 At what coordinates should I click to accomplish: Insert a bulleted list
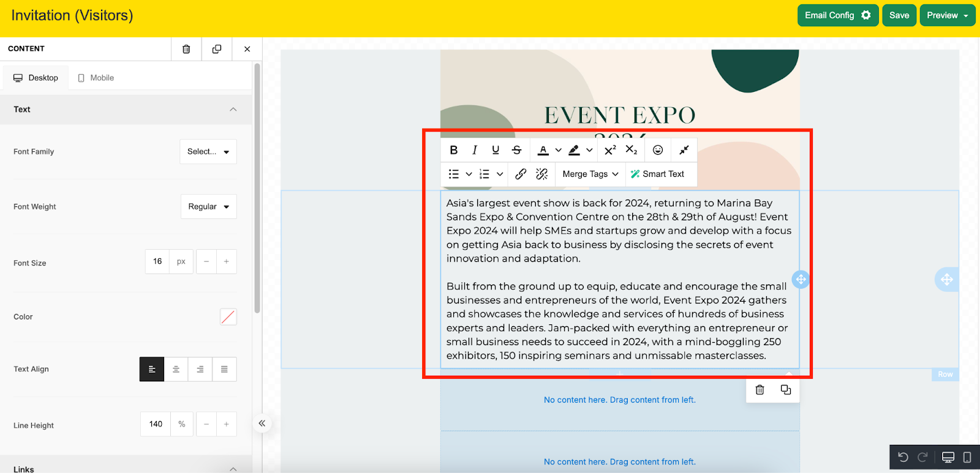[454, 174]
